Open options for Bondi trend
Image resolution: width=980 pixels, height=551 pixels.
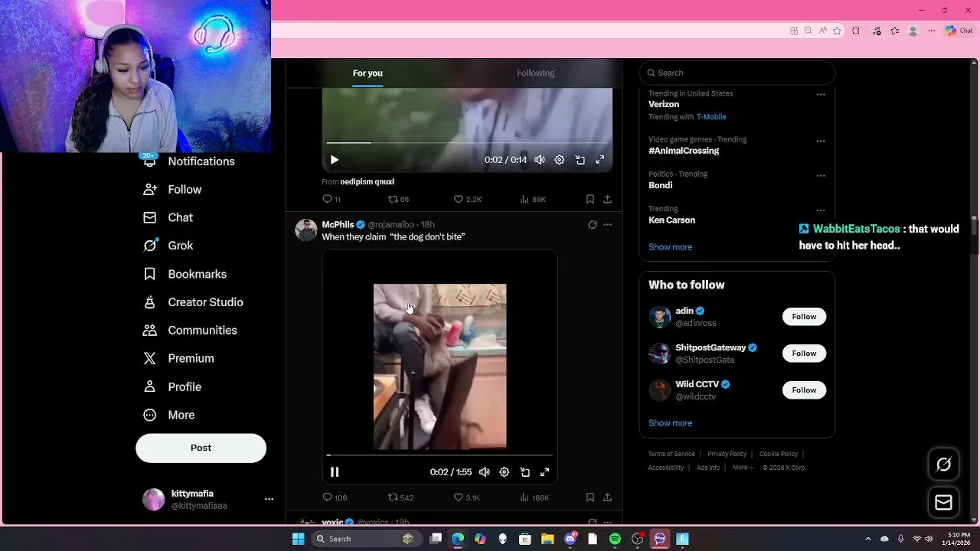(821, 175)
